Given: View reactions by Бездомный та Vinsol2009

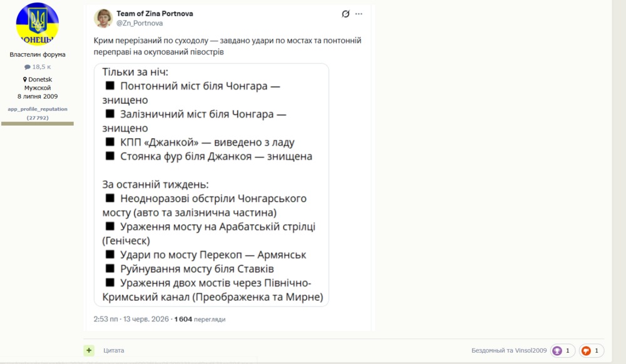Looking at the screenshot, I should coord(509,350).
